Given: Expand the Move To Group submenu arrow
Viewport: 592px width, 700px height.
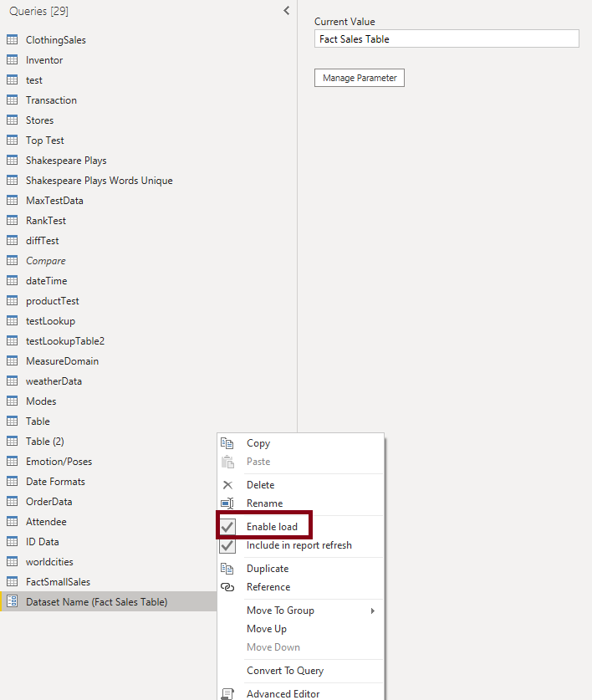Looking at the screenshot, I should tap(373, 611).
